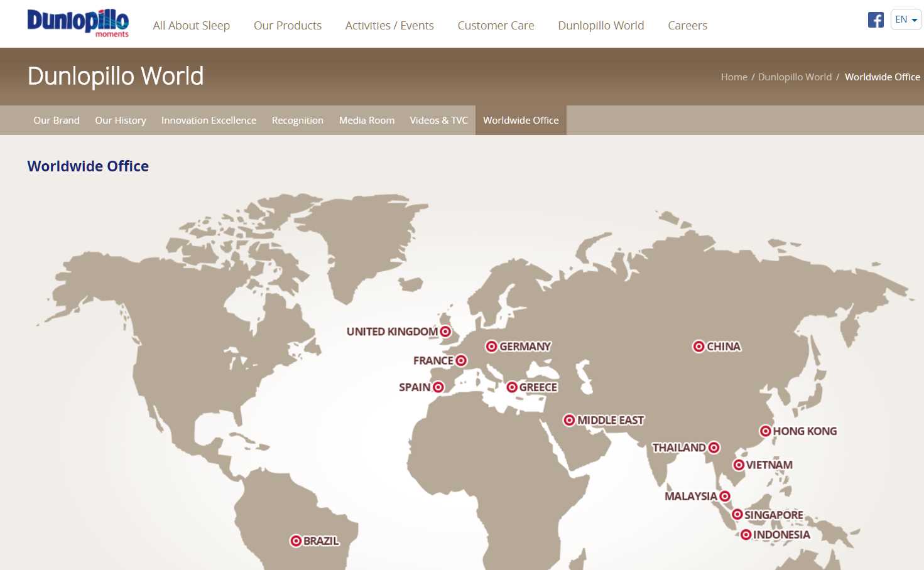Click the UNITED KINGDOM country label
The image size is (924, 570).
(x=392, y=331)
